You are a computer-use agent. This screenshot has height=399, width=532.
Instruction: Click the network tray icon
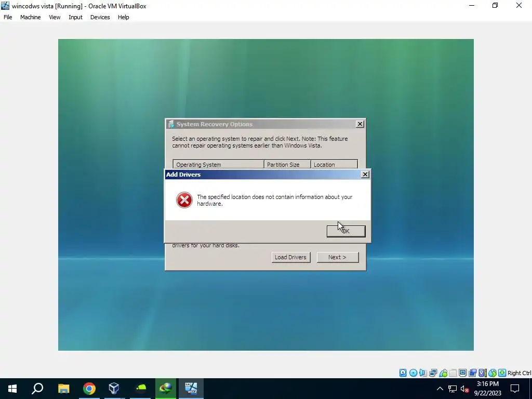pyautogui.click(x=453, y=389)
